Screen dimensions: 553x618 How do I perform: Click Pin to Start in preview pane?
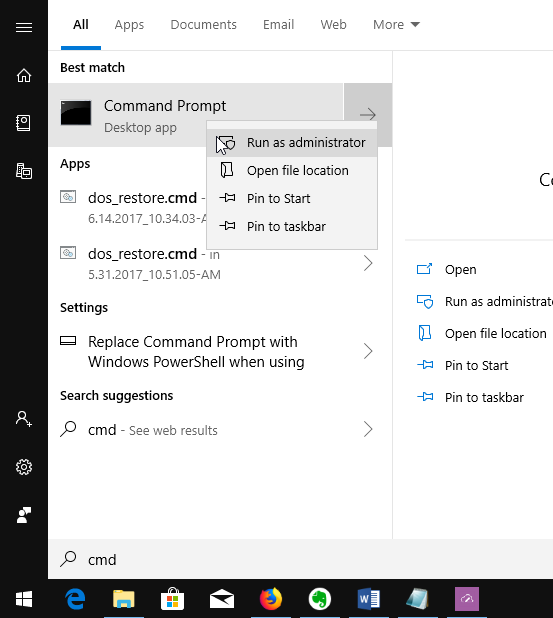(476, 365)
